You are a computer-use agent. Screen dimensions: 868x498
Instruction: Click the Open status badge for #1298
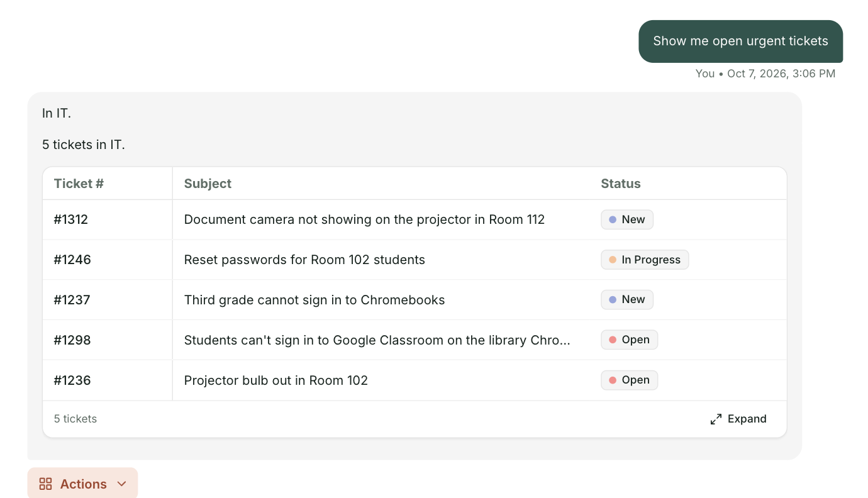pos(629,340)
